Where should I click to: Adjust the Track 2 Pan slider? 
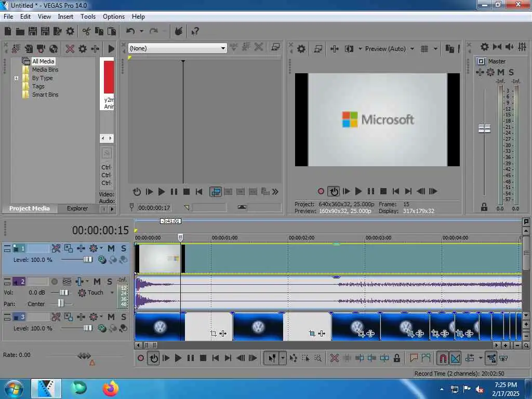[x=60, y=303]
